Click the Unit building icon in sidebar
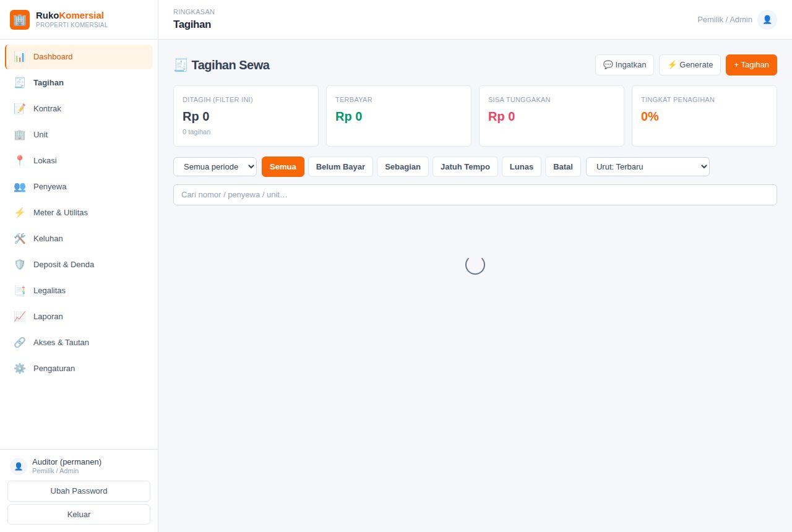792x532 pixels. pyautogui.click(x=20, y=135)
